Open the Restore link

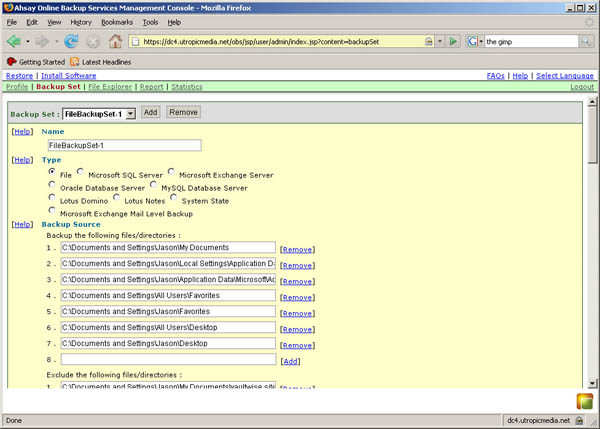pyautogui.click(x=20, y=76)
